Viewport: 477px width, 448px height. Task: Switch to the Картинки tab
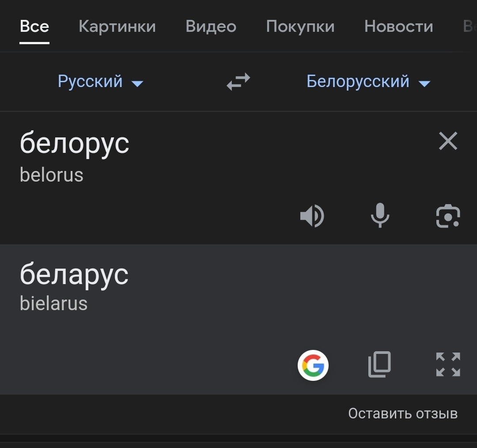pos(117,27)
